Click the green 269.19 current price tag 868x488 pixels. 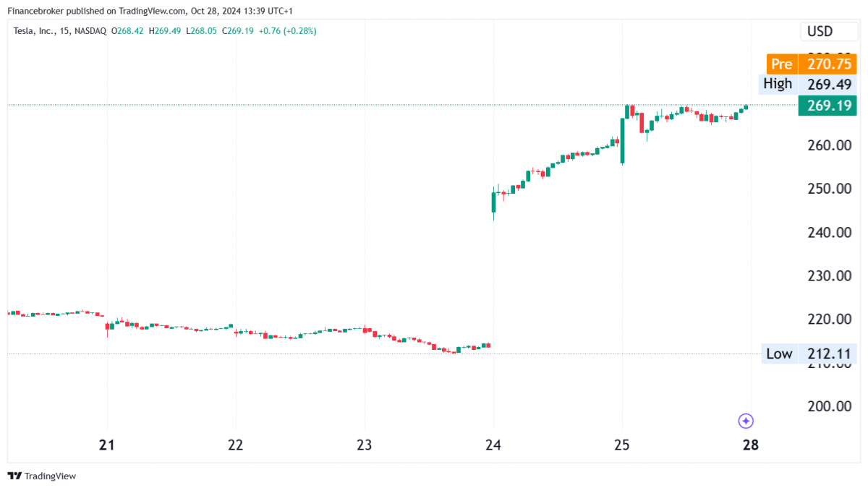coord(827,106)
